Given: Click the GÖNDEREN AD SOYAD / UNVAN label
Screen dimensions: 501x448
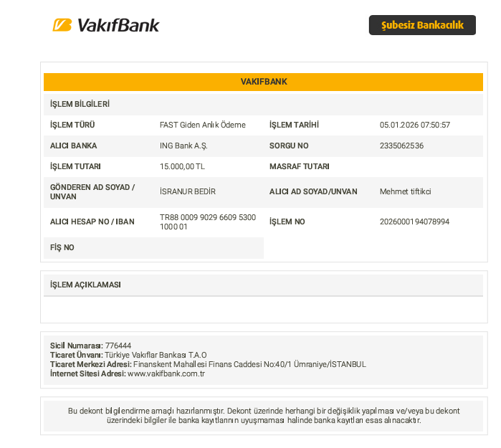Looking at the screenshot, I should coord(92,191).
